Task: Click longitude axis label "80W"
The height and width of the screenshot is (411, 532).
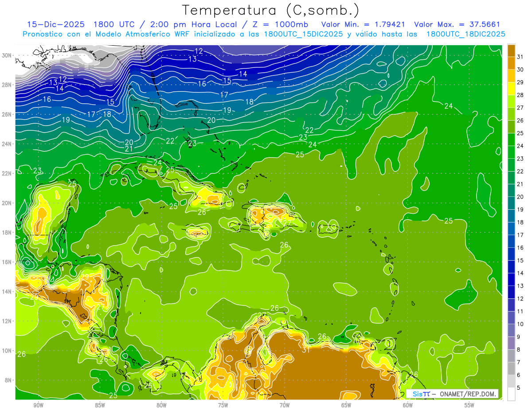Action: (x=161, y=405)
